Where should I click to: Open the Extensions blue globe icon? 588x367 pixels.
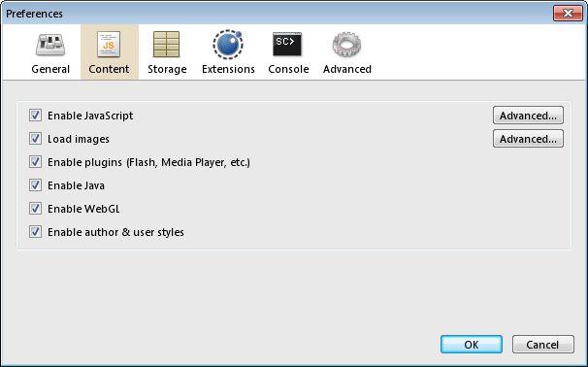(228, 45)
